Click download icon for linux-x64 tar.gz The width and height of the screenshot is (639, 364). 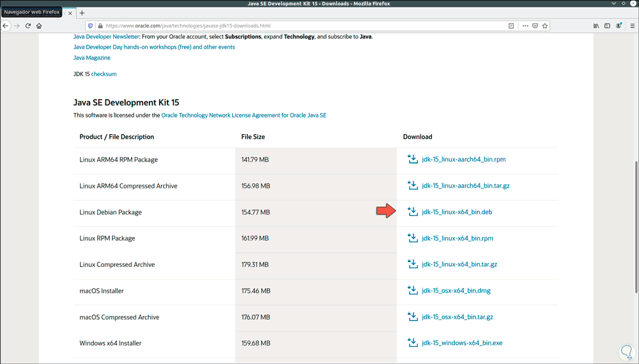413,264
